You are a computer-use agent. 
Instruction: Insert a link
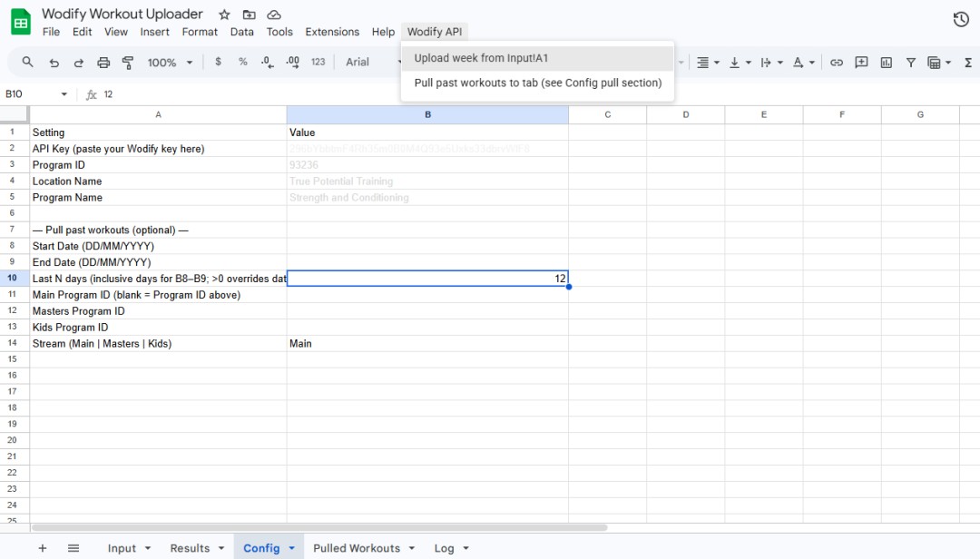[x=837, y=62]
